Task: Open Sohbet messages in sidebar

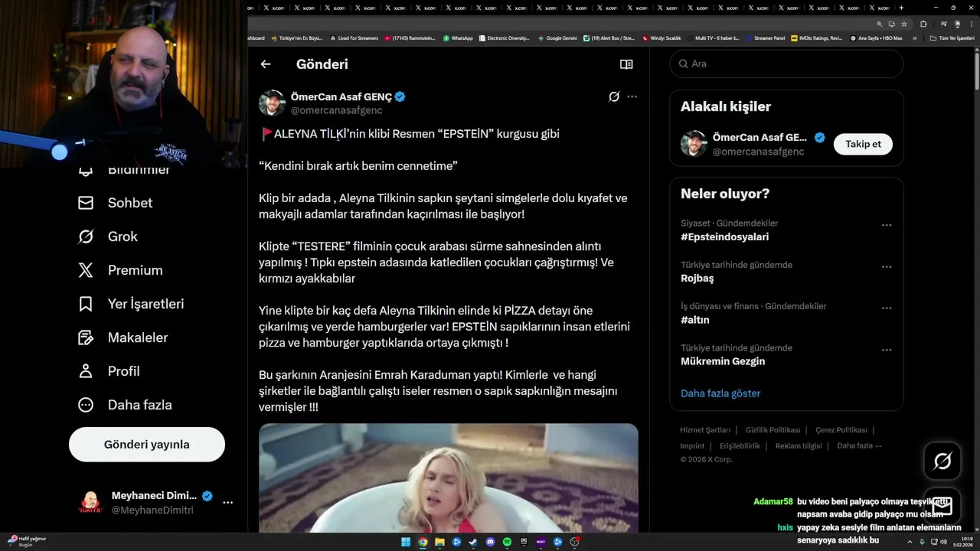Action: [116, 203]
